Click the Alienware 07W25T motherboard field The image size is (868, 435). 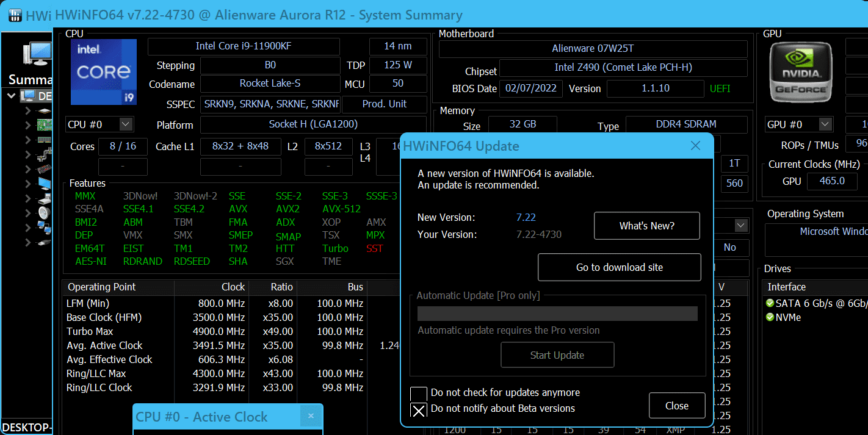593,49
